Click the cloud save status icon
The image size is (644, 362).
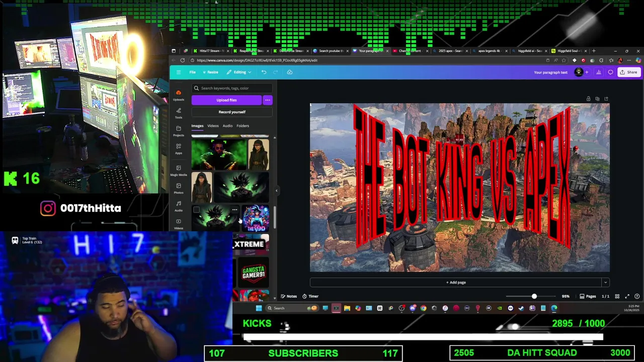(290, 72)
